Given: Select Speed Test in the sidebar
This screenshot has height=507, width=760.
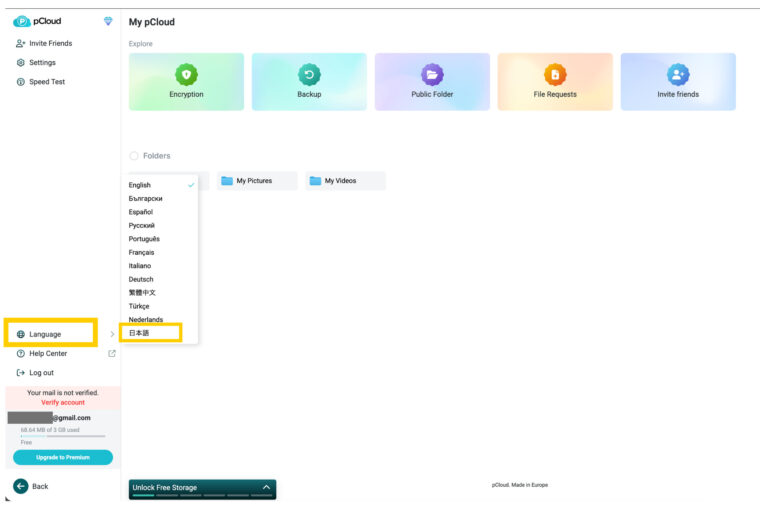Looking at the screenshot, I should pos(46,82).
